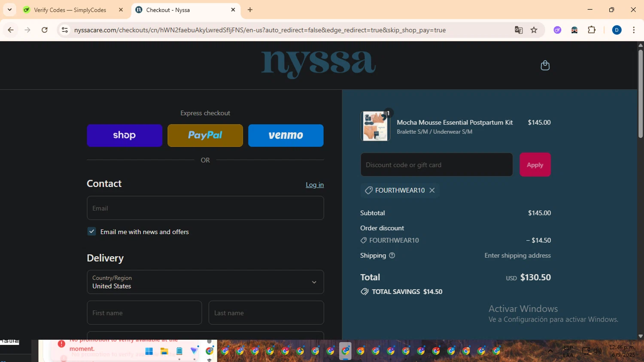Go forward in browser history
The width and height of the screenshot is (644, 362).
point(27,30)
